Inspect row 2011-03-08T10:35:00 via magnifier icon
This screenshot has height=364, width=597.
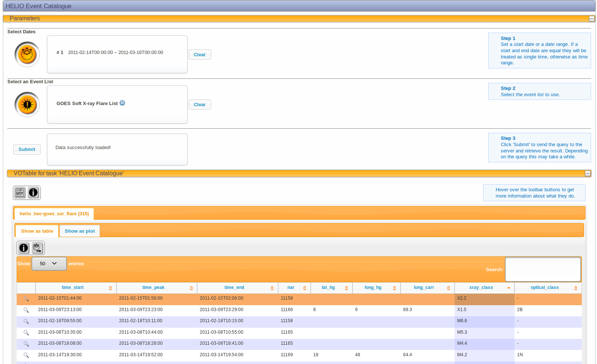(x=26, y=333)
